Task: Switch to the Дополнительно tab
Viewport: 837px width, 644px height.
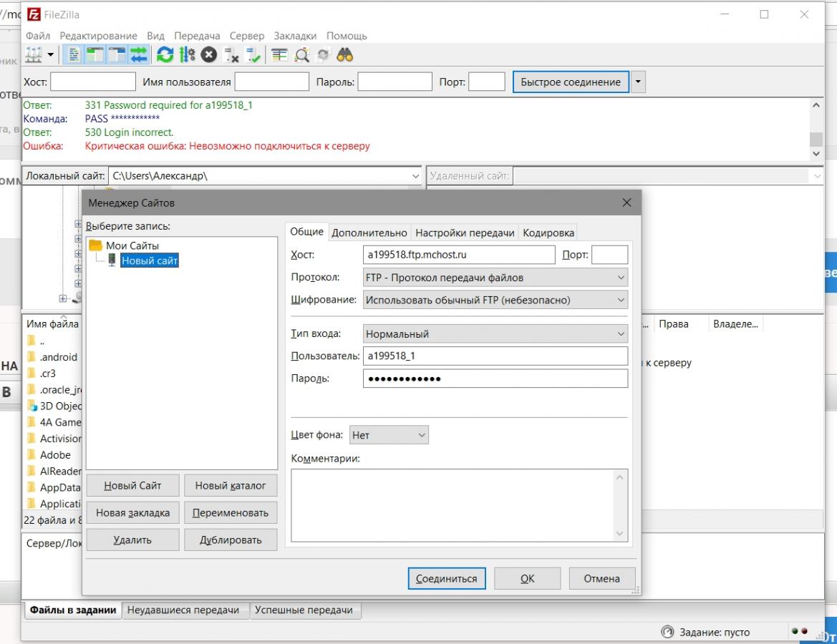Action: pos(369,233)
